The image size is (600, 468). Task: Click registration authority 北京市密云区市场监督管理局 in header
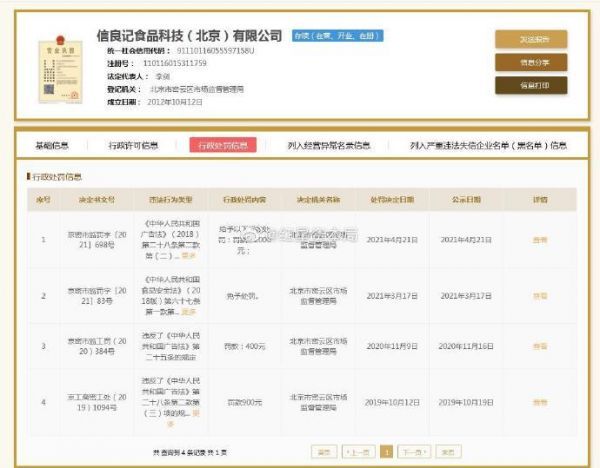coord(197,89)
